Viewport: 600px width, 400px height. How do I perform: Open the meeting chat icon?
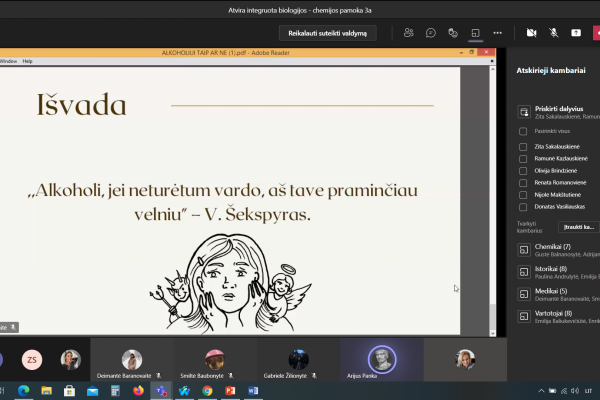[430, 33]
